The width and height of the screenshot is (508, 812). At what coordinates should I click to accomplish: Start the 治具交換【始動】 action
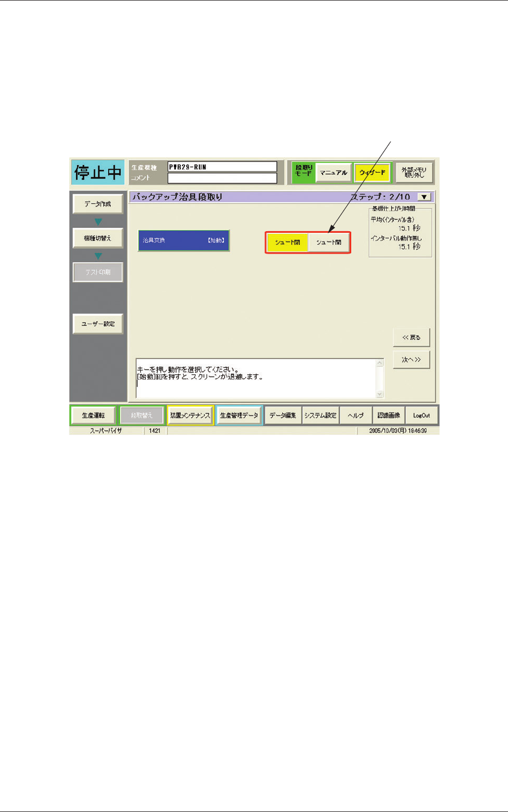tap(184, 240)
